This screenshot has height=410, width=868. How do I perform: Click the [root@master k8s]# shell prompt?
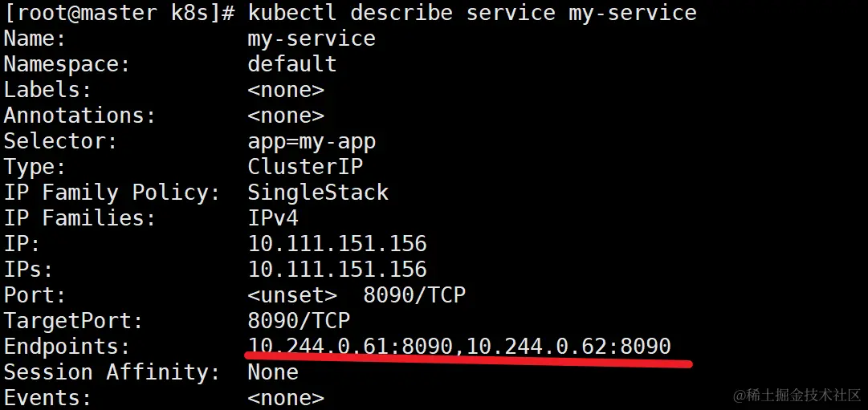pyautogui.click(x=120, y=13)
